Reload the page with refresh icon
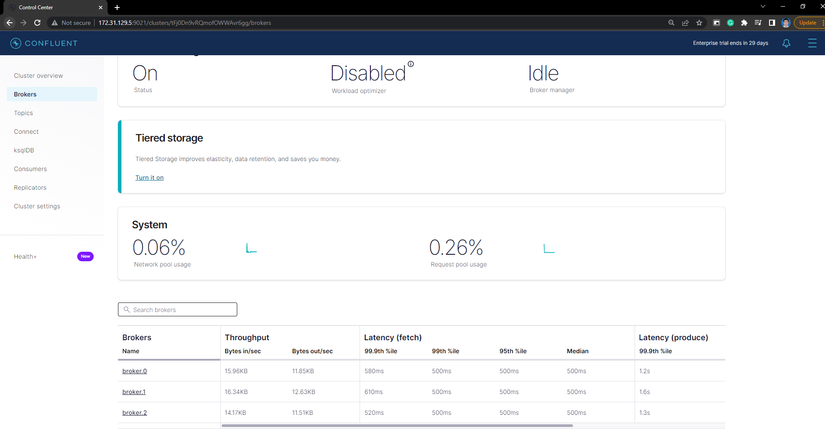The height and width of the screenshot is (431, 825). pyautogui.click(x=37, y=23)
